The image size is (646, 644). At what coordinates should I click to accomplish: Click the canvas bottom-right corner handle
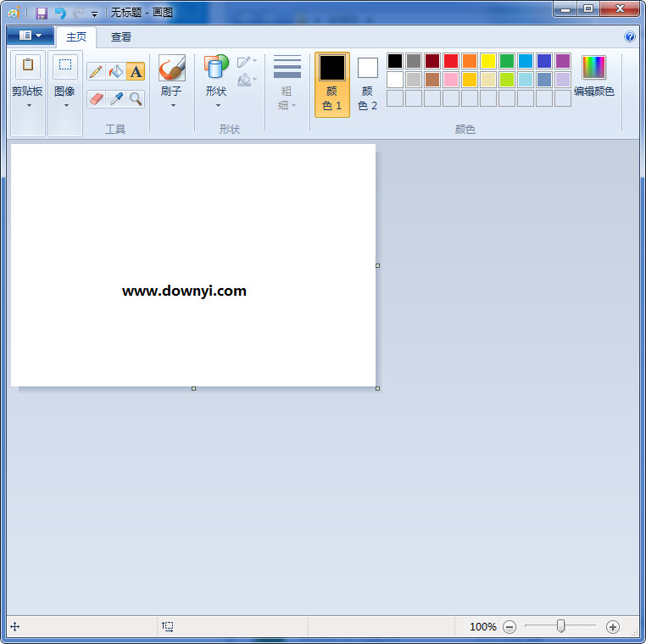(378, 388)
